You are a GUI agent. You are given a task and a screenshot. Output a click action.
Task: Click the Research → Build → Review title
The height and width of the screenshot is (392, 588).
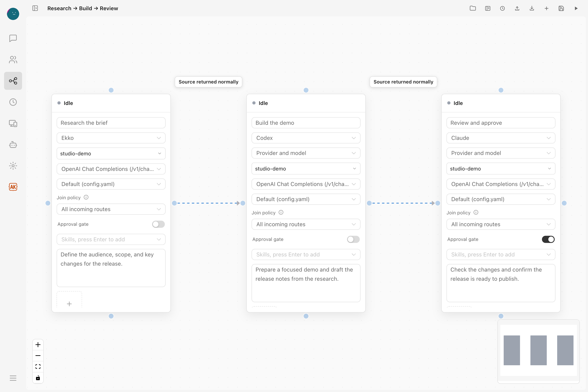[82, 8]
